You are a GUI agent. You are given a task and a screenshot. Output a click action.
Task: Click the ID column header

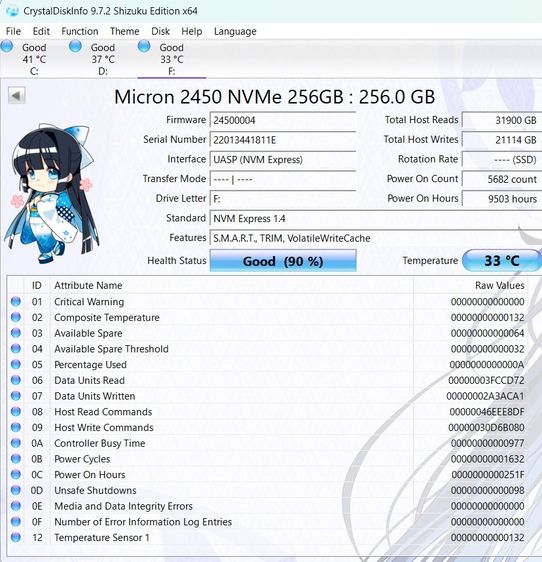pos(37,285)
